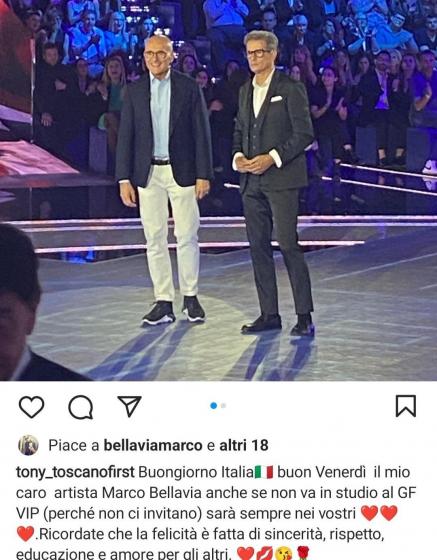The height and width of the screenshot is (560, 437).
Task: Save post with bookmark icon
Action: click(406, 406)
